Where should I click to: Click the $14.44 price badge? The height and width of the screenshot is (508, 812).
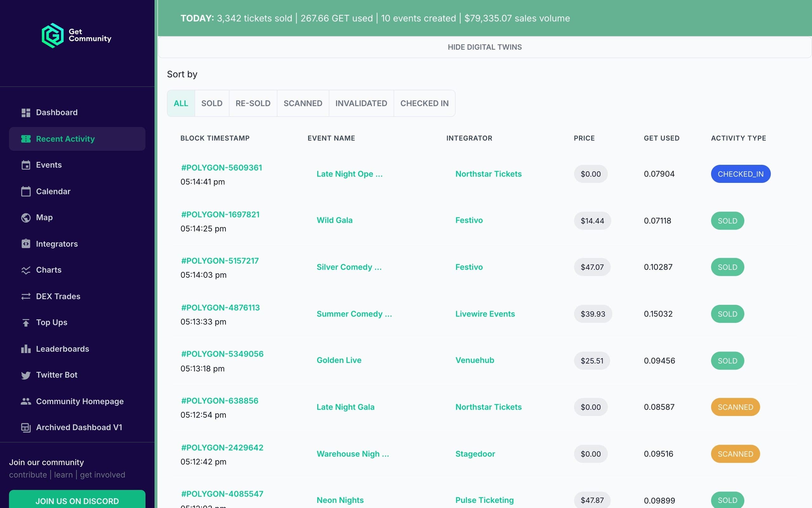click(592, 221)
